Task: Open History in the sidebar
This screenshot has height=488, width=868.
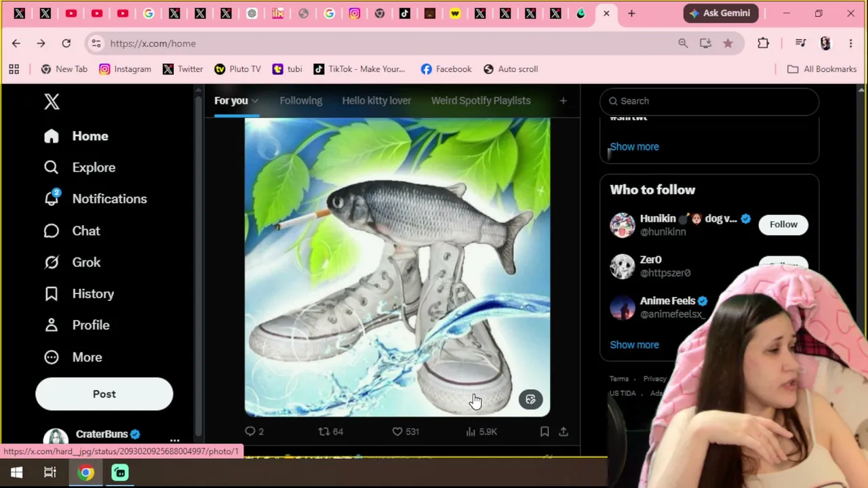Action: pyautogui.click(x=79, y=293)
